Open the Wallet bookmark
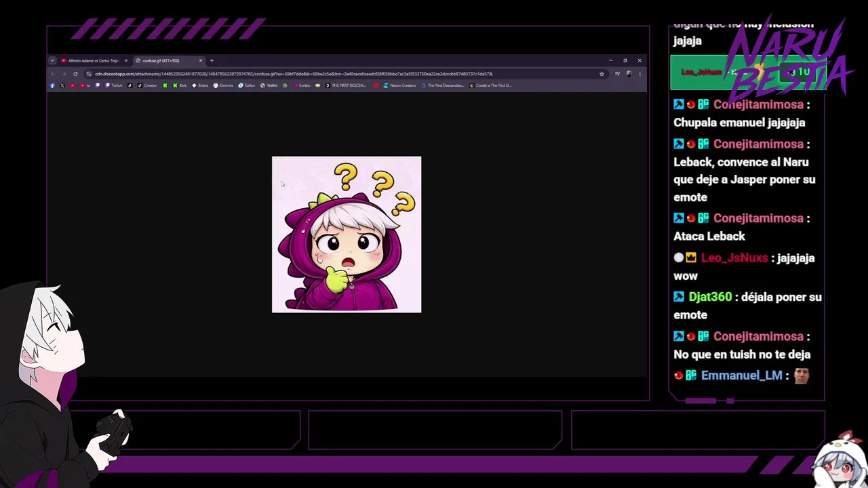Image resolution: width=868 pixels, height=488 pixels. [x=269, y=85]
